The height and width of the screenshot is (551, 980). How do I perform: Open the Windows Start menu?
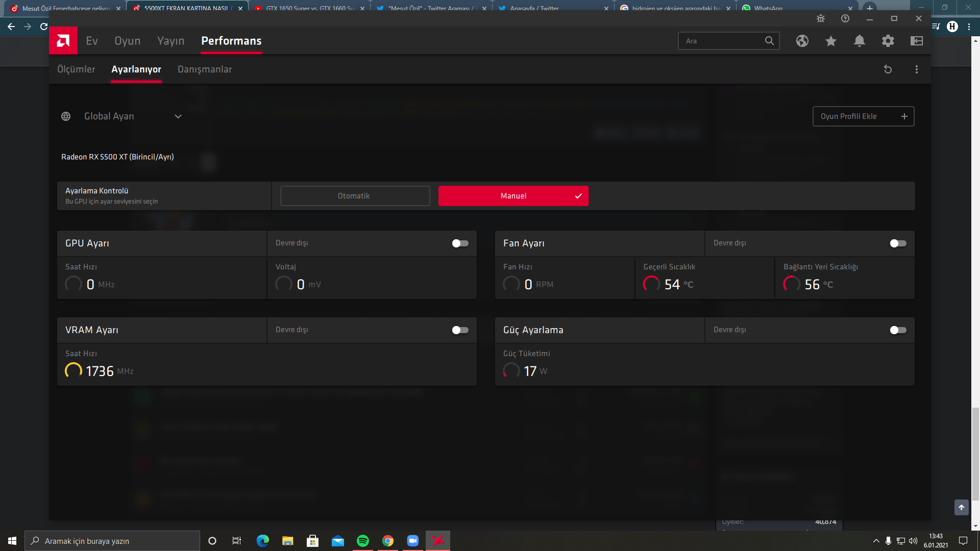pos(12,541)
